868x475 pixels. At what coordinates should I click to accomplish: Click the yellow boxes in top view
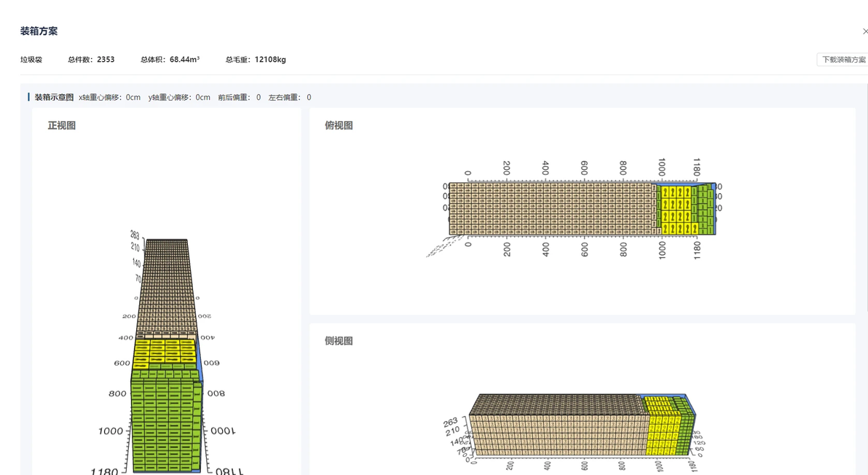pyautogui.click(x=676, y=210)
